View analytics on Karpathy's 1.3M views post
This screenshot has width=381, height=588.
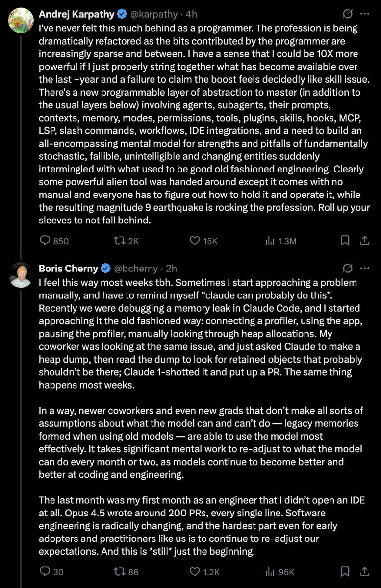[x=270, y=241]
